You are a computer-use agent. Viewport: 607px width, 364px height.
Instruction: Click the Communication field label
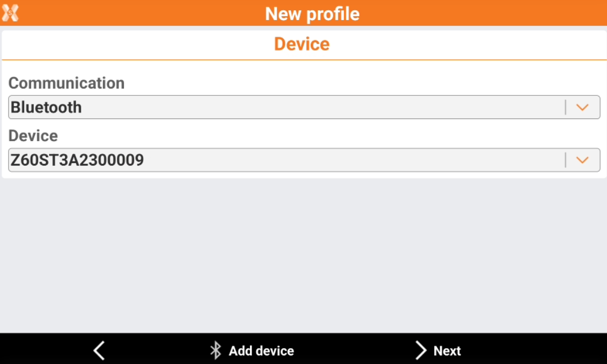click(67, 83)
